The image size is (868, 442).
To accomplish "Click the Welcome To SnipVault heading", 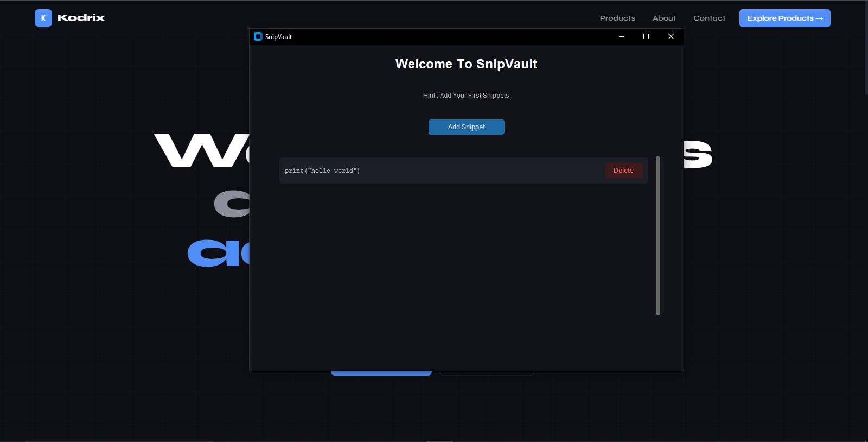I will click(x=467, y=64).
